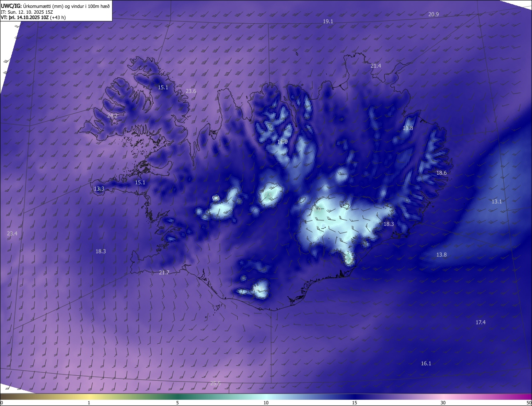
Task: Click the 23.6 wind value
Action: (x=191, y=91)
